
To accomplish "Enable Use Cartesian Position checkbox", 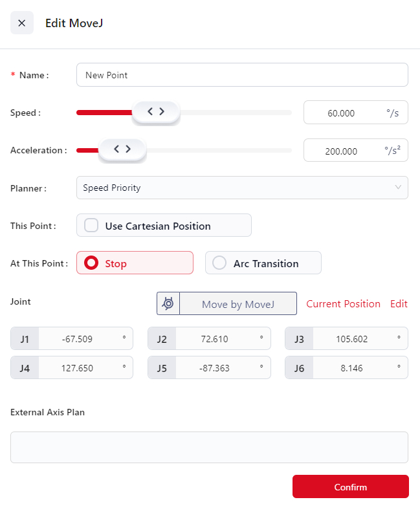I will pyautogui.click(x=92, y=226).
